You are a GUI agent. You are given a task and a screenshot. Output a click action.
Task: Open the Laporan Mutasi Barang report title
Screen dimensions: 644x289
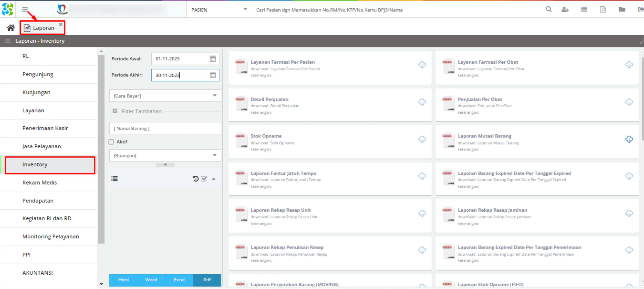484,136
